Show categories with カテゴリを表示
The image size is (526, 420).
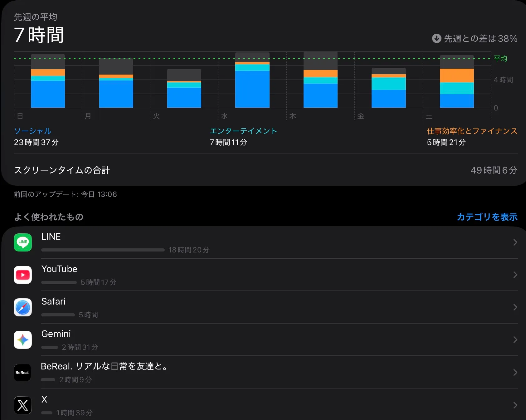487,217
